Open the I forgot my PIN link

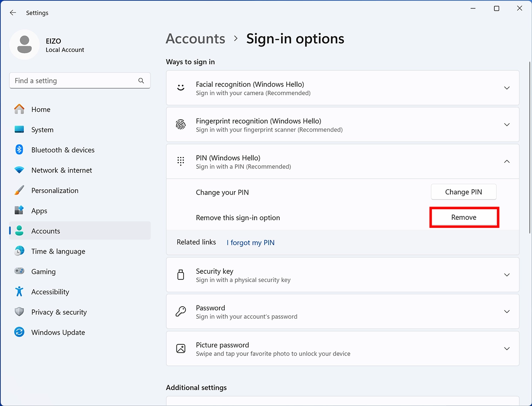(x=250, y=242)
